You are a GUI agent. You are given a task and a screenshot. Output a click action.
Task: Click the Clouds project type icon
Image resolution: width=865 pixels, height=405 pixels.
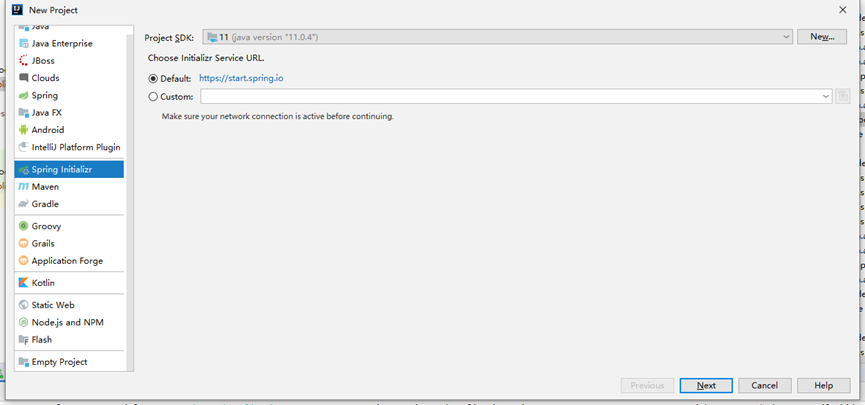tap(23, 78)
